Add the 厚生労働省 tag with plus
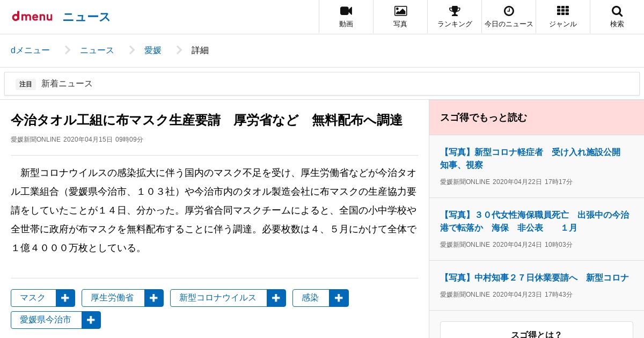The image size is (644, 338). click(154, 298)
